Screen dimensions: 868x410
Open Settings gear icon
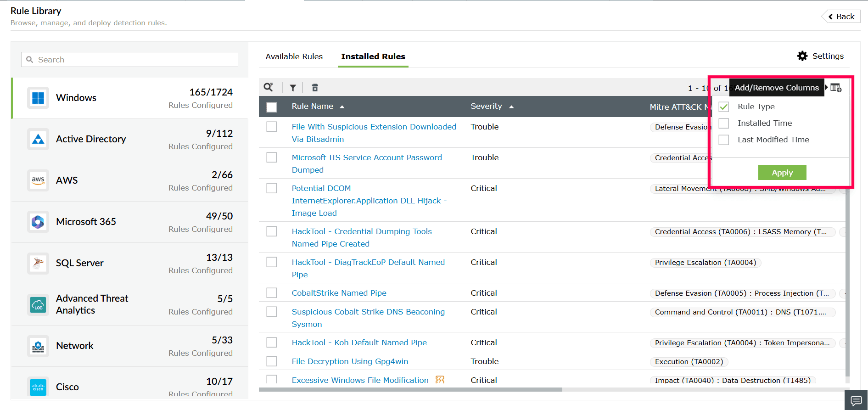pyautogui.click(x=802, y=56)
